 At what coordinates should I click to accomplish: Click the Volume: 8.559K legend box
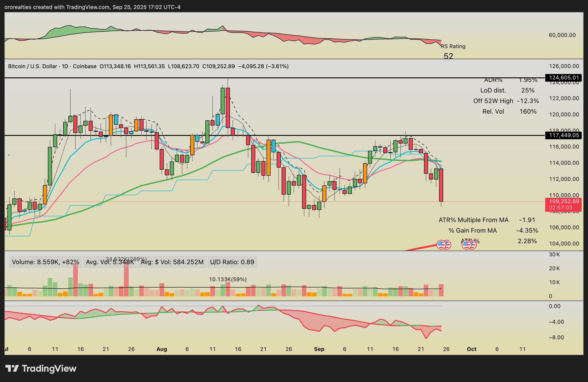[45, 262]
